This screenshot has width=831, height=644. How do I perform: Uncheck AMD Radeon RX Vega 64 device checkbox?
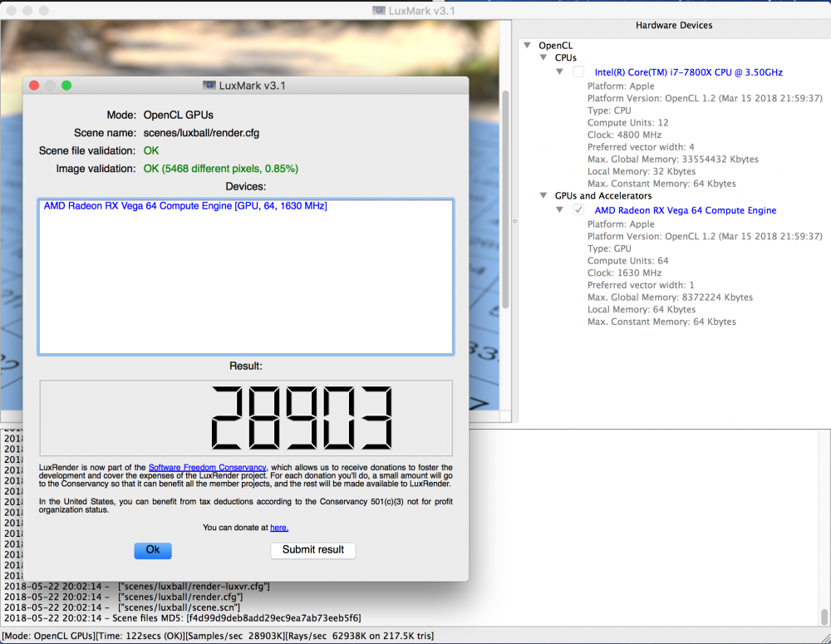coord(578,210)
